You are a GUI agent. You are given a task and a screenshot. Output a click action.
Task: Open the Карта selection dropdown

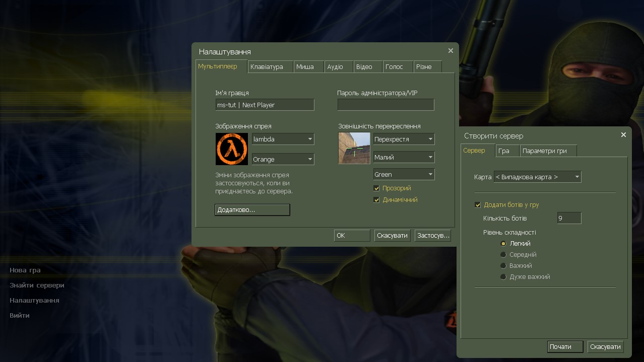(537, 177)
